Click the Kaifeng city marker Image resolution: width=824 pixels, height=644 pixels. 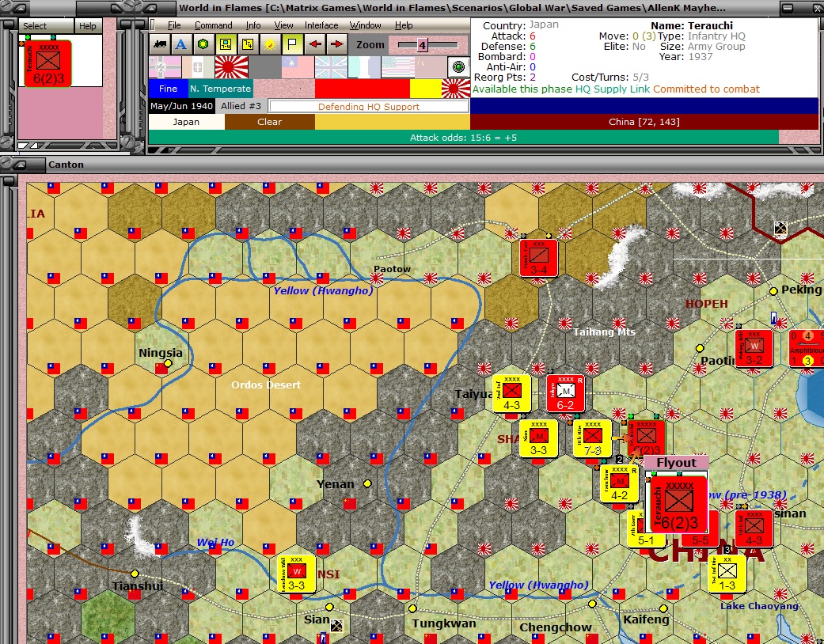click(x=663, y=609)
